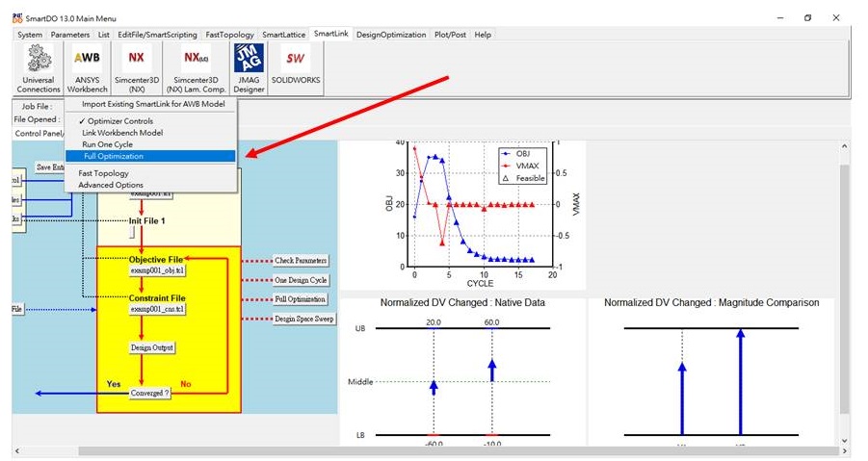Click the Design Space Sweep button
Screen dimensions: 868x461
coord(302,319)
